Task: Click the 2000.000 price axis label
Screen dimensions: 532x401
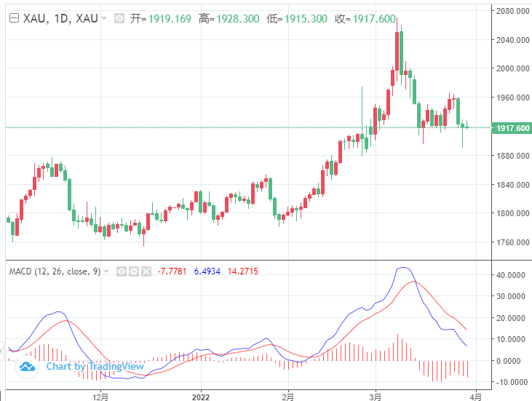Action: tap(512, 68)
